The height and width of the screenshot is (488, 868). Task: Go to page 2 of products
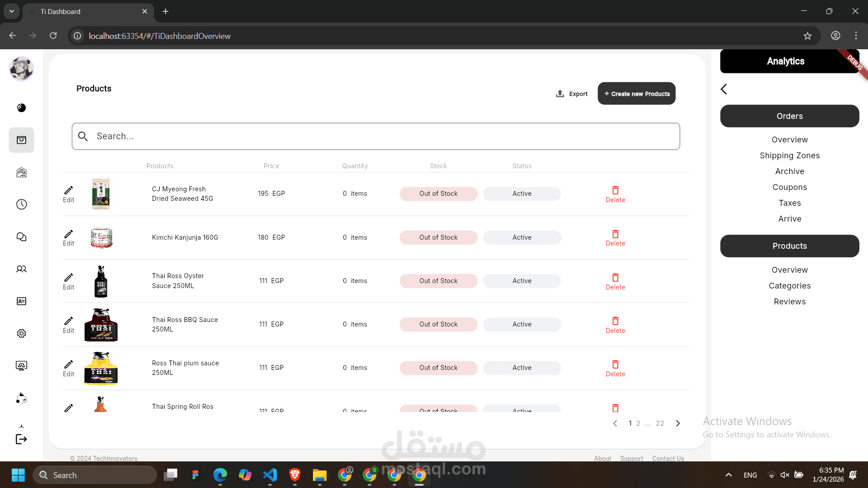point(638,423)
